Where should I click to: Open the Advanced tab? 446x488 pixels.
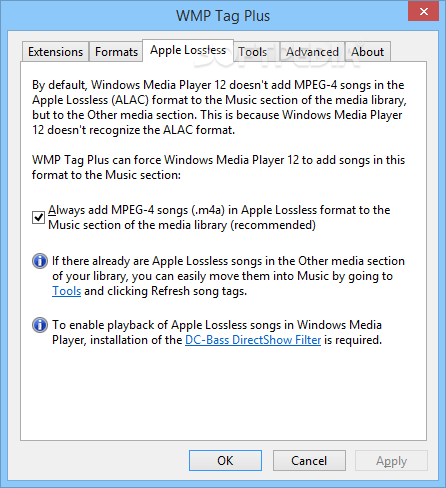(312, 52)
